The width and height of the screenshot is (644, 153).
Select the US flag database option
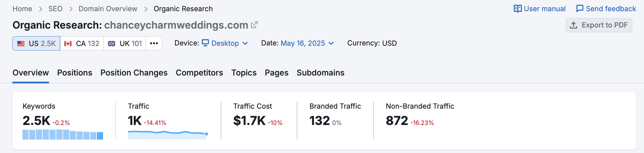tap(36, 43)
